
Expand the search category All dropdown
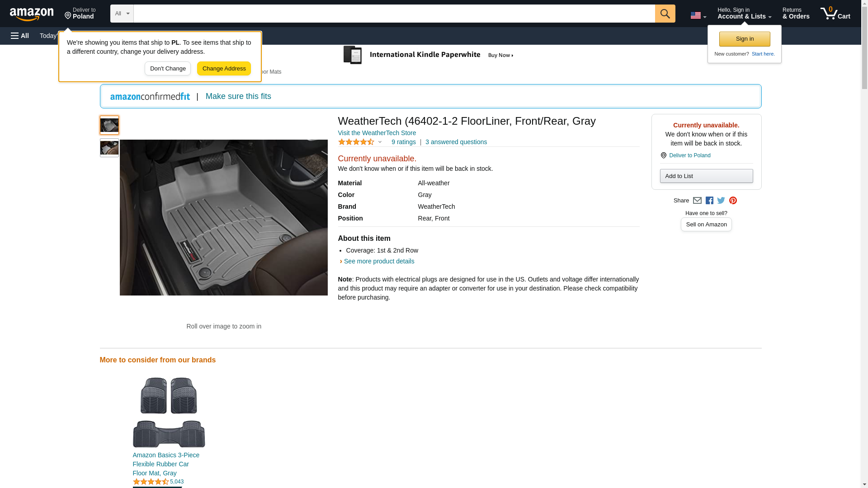(122, 14)
